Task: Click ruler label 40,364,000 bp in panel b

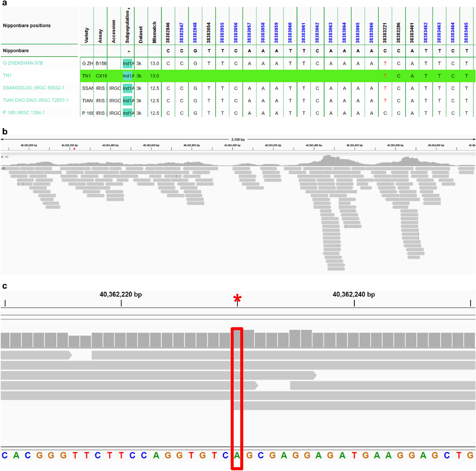Action: (x=436, y=145)
